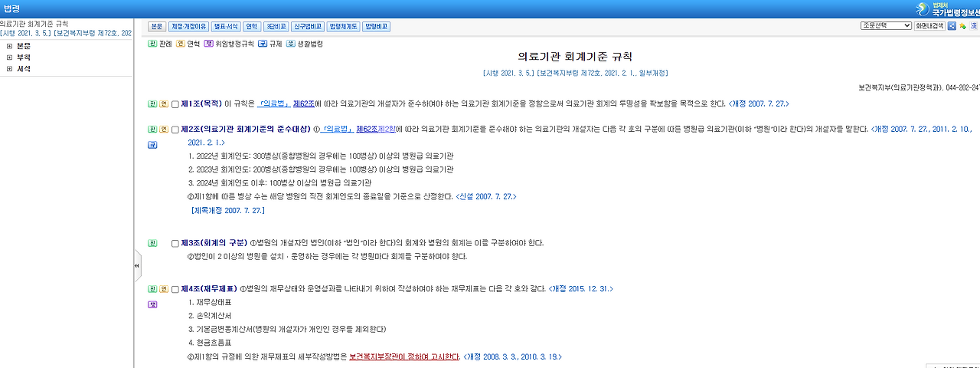
Task: Expand the 본문 tree node
Action: point(9,46)
